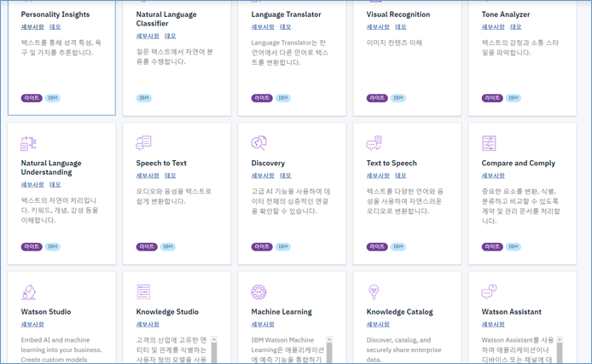The image size is (592, 364).
Task: Click the Watson Studio icon
Action: pyautogui.click(x=29, y=292)
